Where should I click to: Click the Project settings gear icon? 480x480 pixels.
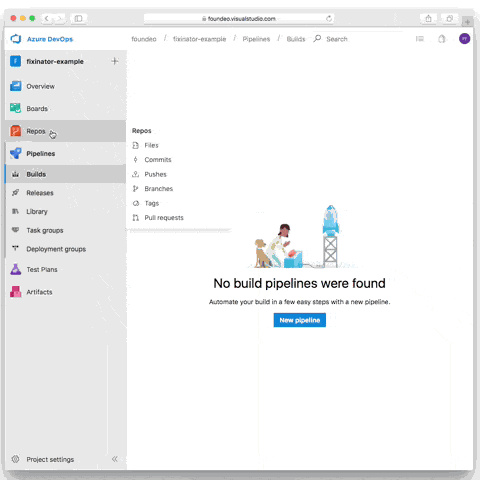click(15, 459)
